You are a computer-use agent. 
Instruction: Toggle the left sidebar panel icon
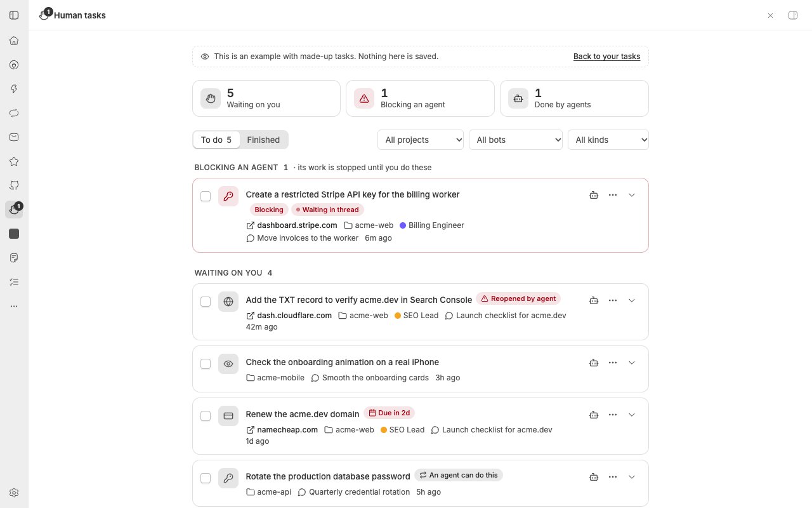(14, 15)
